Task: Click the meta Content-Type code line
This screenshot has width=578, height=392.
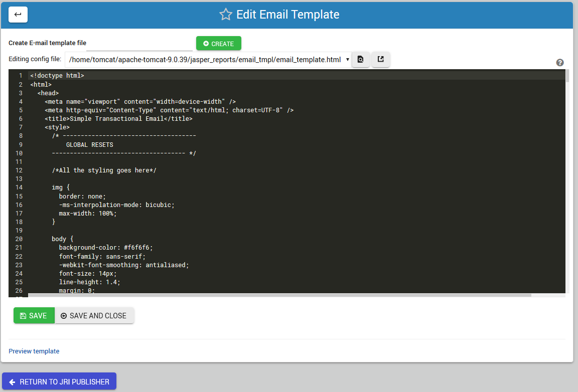Action: click(169, 110)
